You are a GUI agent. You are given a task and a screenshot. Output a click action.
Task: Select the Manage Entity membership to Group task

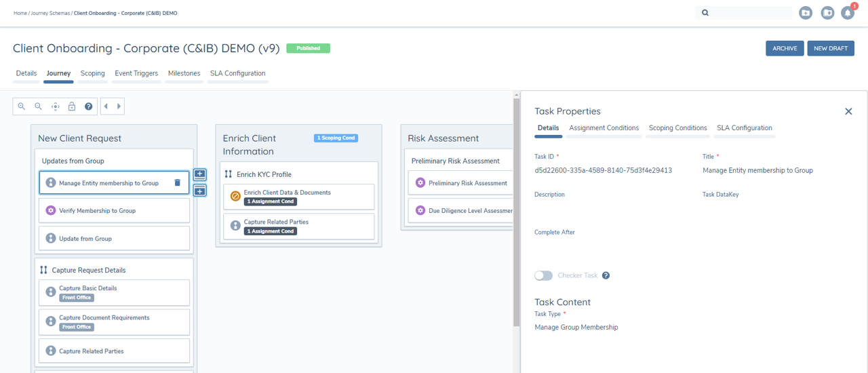coord(114,182)
